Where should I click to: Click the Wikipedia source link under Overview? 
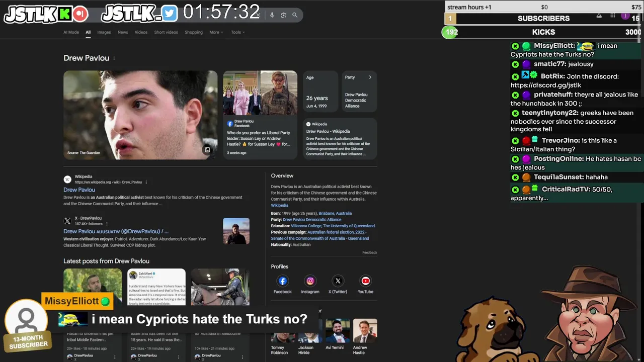pos(279,205)
